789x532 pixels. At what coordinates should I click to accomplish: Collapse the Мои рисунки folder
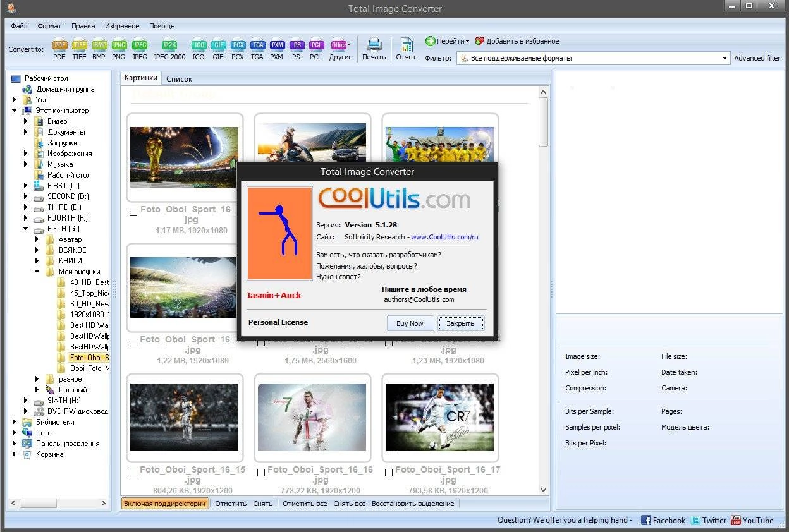click(x=37, y=272)
